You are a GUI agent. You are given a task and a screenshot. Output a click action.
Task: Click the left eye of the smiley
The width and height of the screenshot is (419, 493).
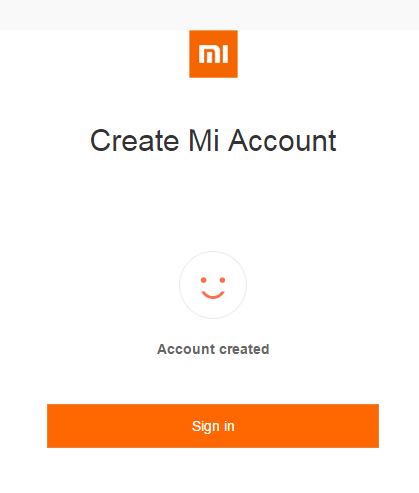[203, 280]
